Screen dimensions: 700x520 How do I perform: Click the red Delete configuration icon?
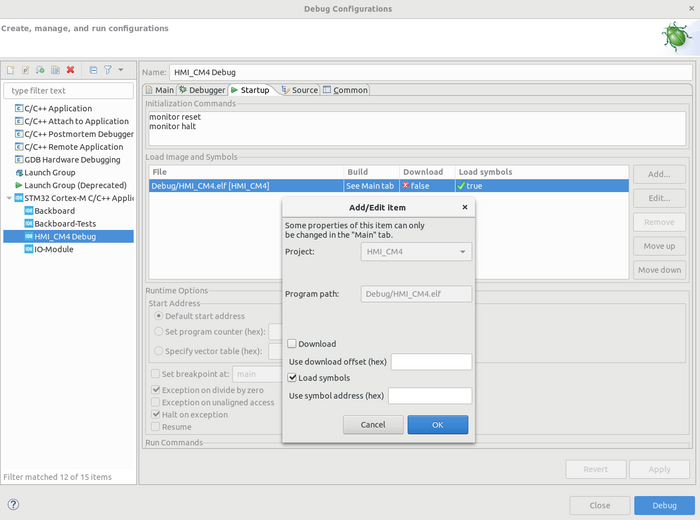(x=71, y=70)
